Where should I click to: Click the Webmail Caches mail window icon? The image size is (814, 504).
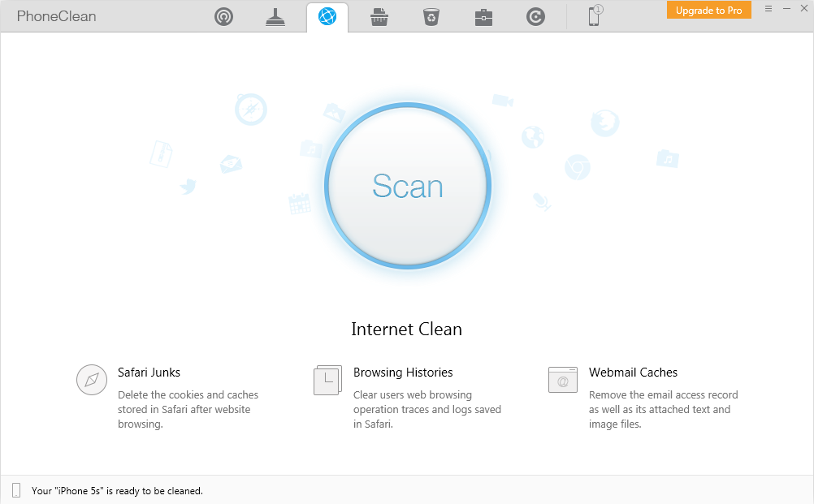coord(563,380)
